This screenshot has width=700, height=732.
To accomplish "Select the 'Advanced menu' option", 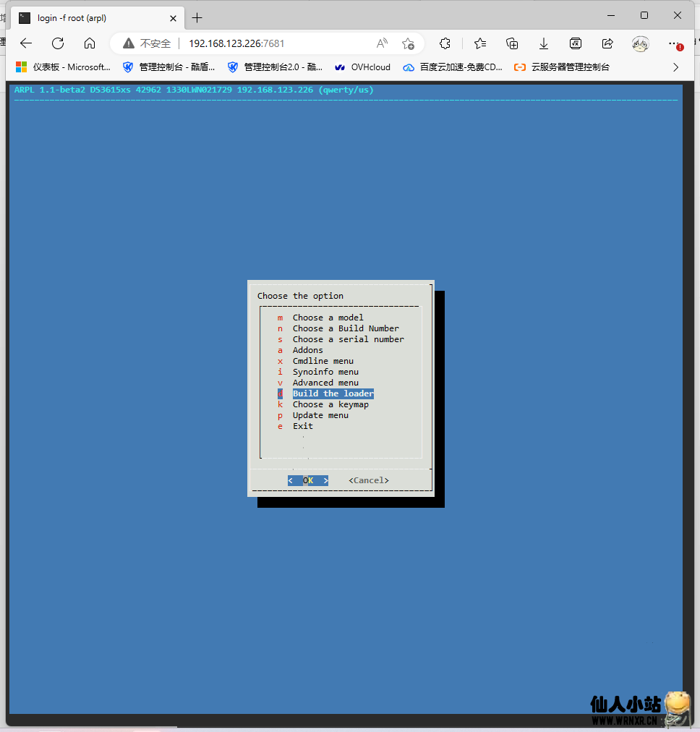I will pos(325,383).
